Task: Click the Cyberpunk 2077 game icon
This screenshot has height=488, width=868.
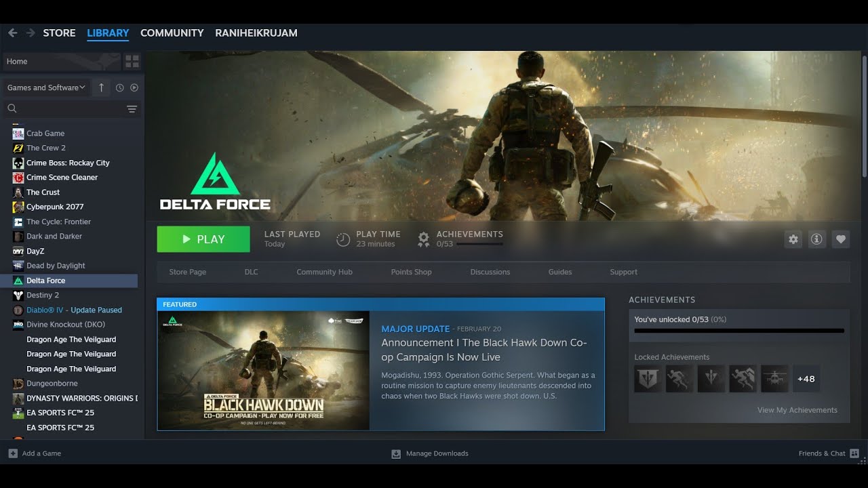Action: [18, 207]
